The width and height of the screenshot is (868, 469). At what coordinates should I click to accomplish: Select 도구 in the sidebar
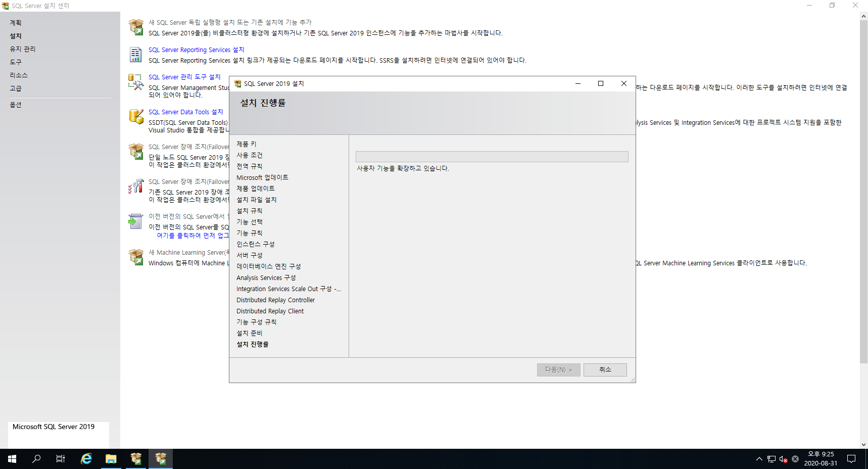[x=16, y=62]
